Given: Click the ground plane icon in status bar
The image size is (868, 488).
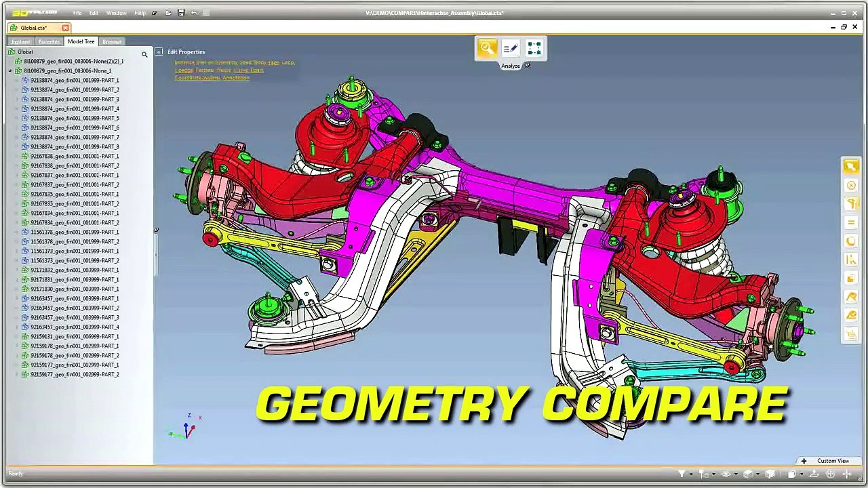Looking at the screenshot, I should point(814,474).
